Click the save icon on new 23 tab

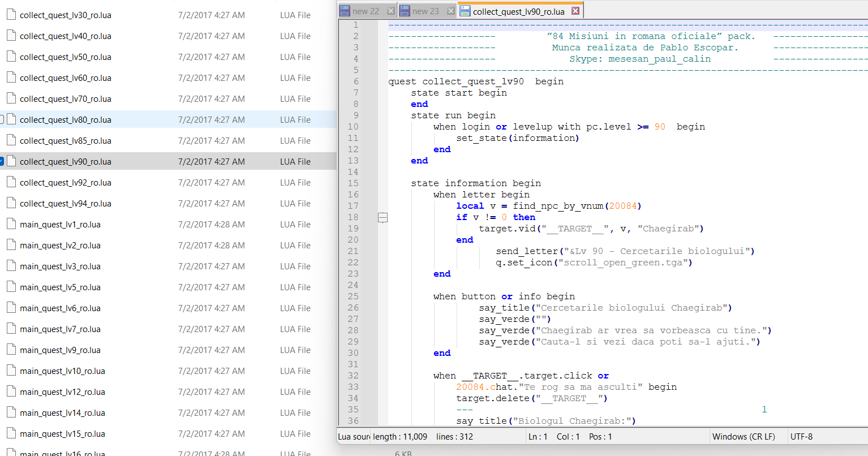pos(405,11)
